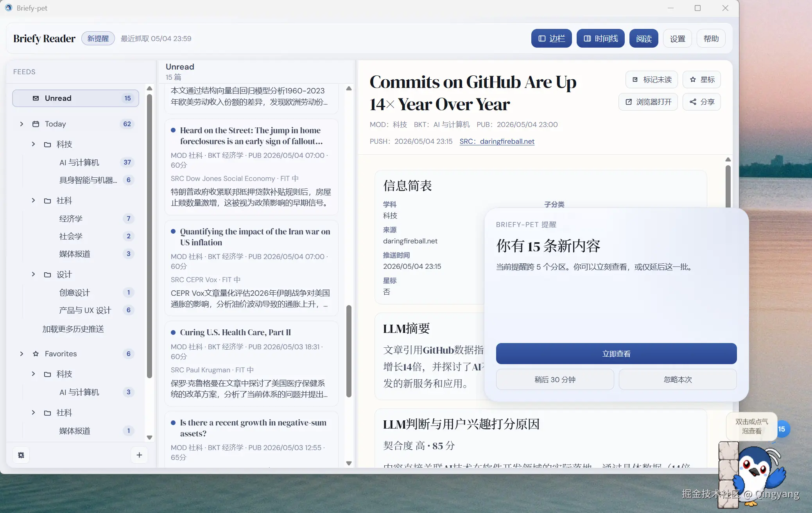Click the envelope icon in the Unread row
Viewport: 812px width, 513px height.
[36, 98]
